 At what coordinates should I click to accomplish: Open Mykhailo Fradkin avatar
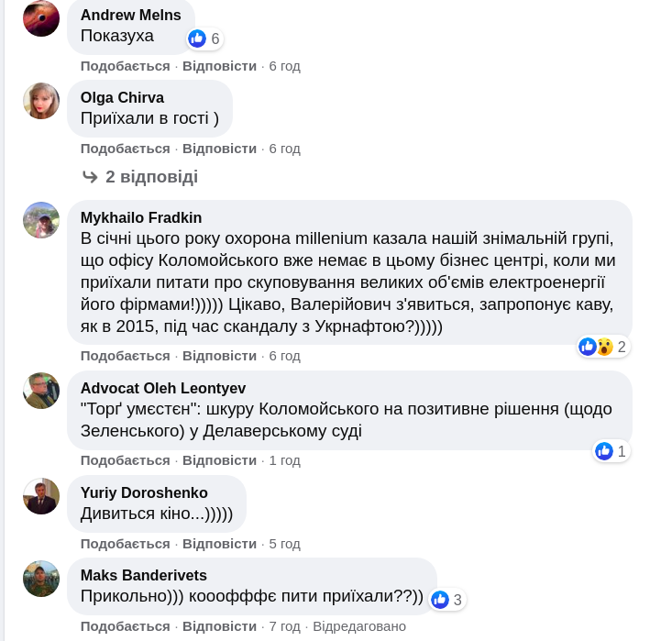click(x=41, y=220)
